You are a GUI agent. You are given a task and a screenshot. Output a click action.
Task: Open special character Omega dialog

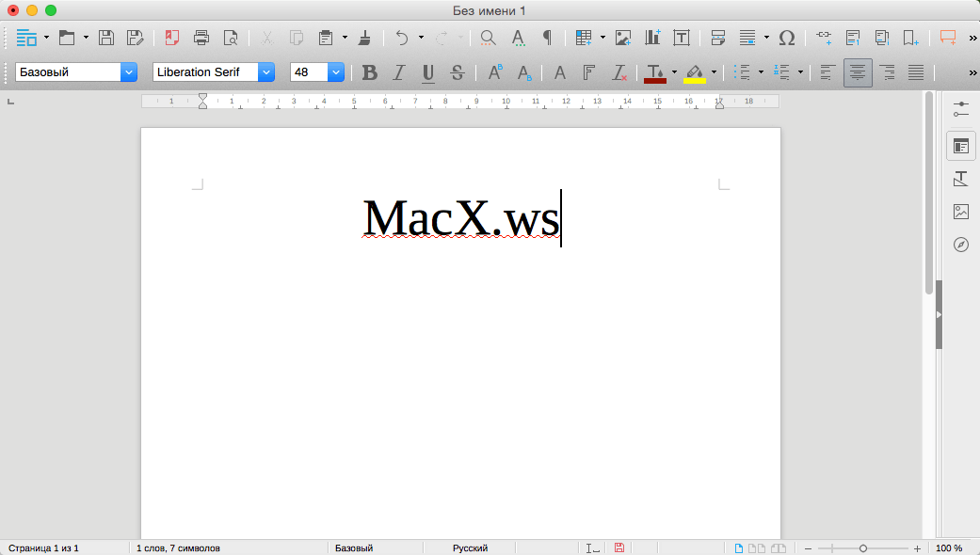coord(787,38)
